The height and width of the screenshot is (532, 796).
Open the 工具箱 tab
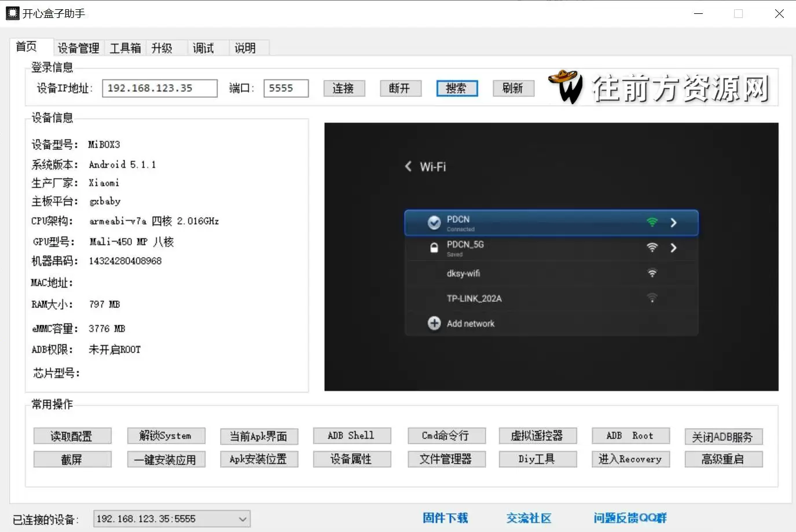126,48
